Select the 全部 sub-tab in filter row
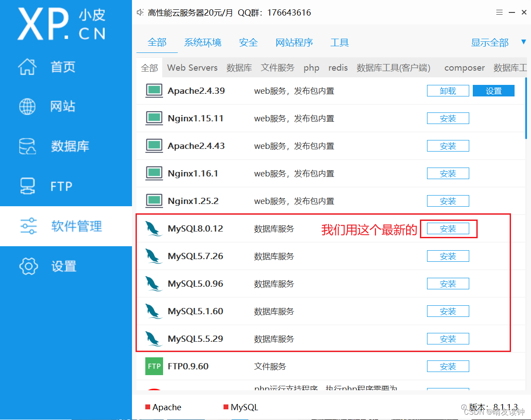531x420 pixels. click(x=149, y=68)
